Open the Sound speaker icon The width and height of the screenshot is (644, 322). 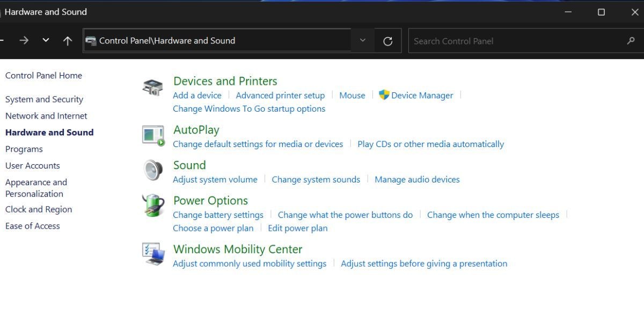tap(153, 170)
